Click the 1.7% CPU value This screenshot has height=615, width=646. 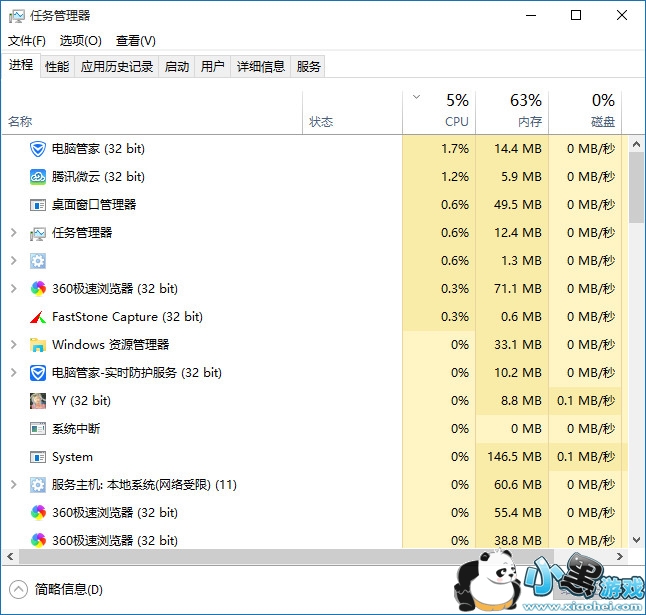click(x=455, y=149)
